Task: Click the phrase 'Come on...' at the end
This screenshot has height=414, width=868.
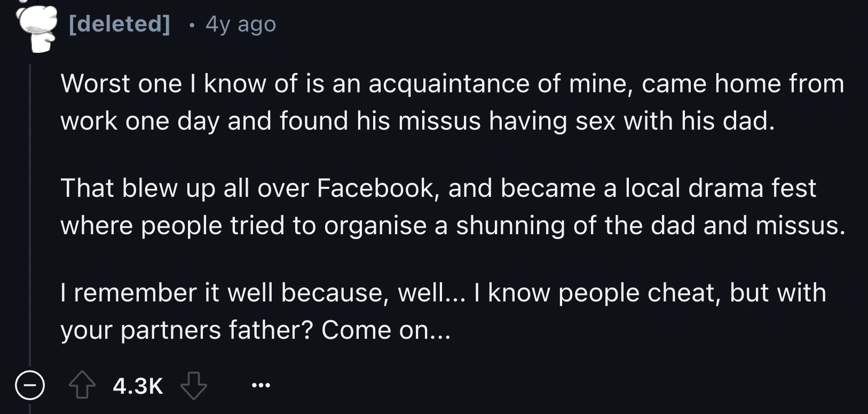Action: pyautogui.click(x=386, y=330)
